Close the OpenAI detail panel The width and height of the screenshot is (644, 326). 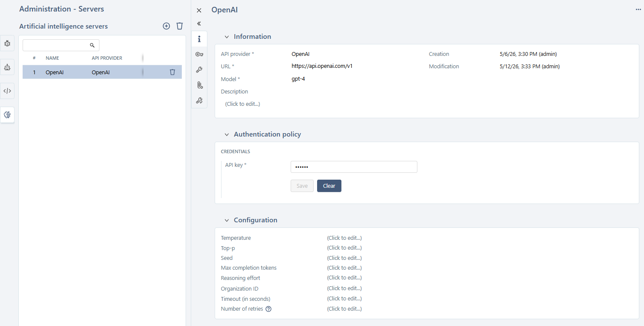click(x=199, y=10)
